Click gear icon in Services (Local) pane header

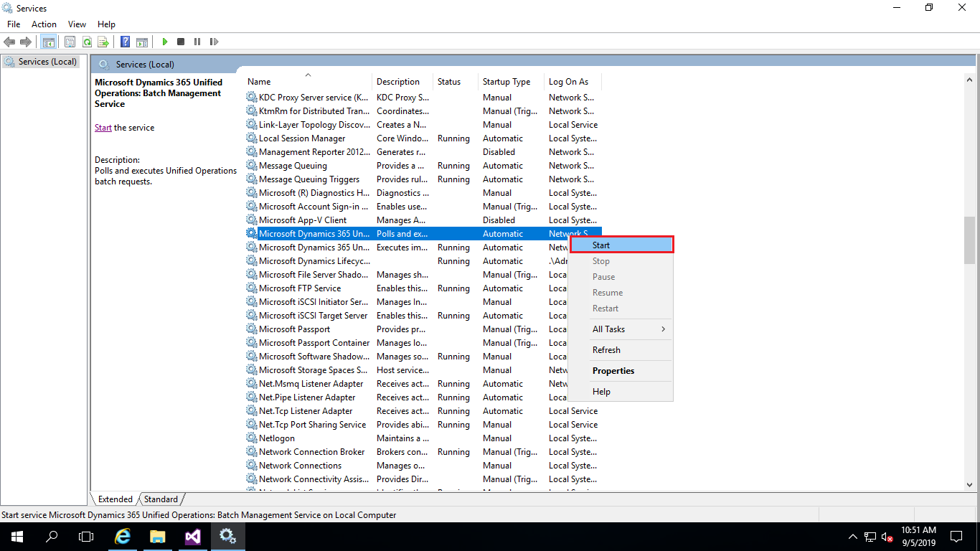104,65
